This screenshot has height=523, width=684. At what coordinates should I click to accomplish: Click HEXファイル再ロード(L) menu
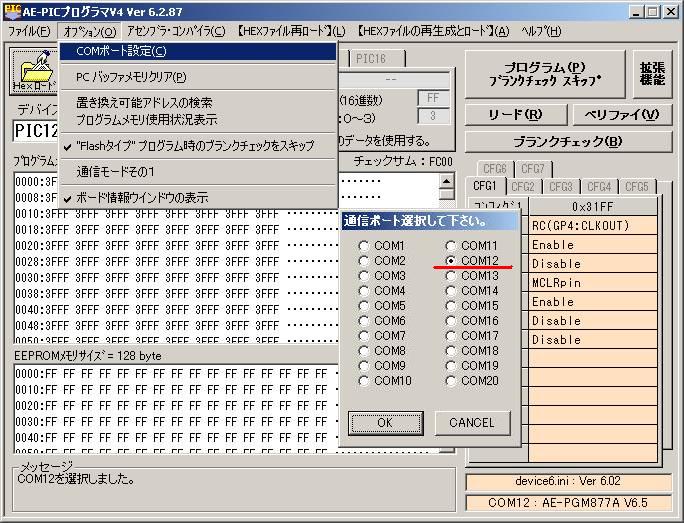[291, 31]
